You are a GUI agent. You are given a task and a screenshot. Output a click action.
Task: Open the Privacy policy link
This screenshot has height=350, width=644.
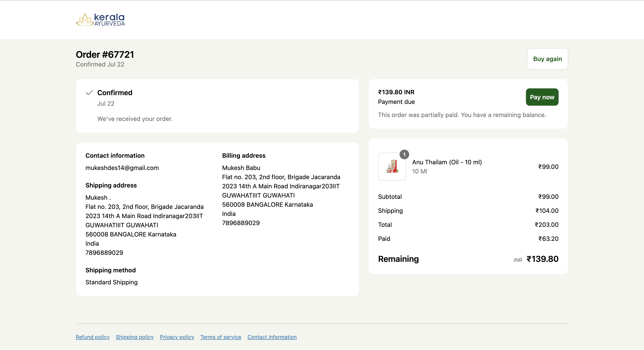[x=177, y=337]
